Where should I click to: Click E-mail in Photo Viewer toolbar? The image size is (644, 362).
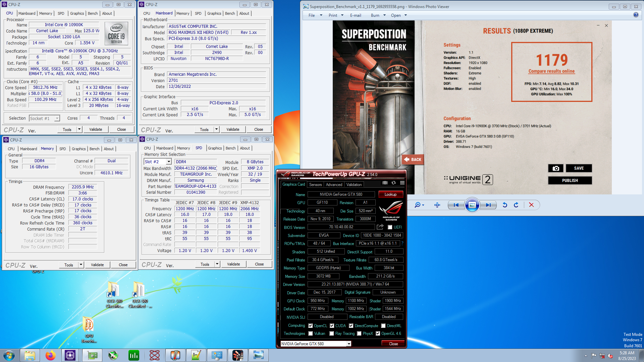tap(356, 15)
